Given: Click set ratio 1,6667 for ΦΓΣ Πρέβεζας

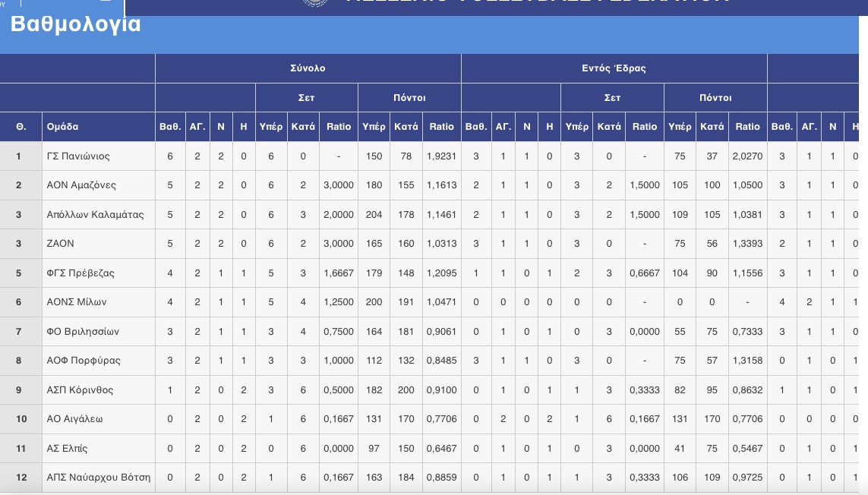Looking at the screenshot, I should pos(338,273).
